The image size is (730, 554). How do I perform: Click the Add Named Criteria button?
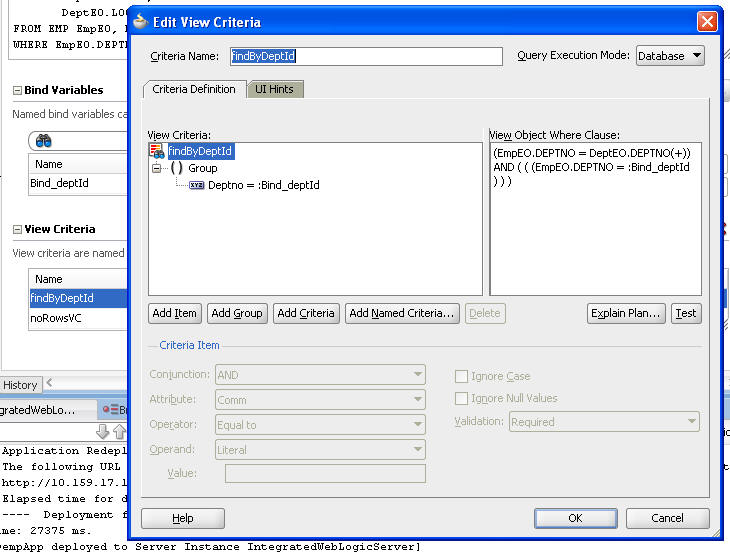402,313
